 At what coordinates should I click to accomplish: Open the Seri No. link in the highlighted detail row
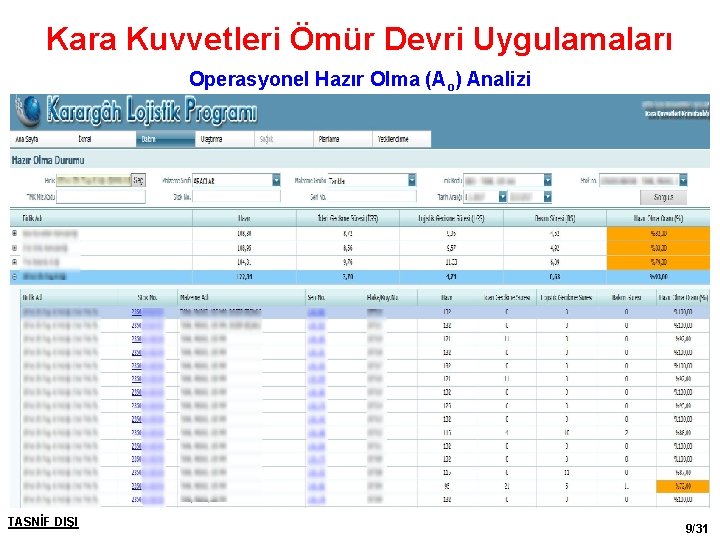(316, 312)
